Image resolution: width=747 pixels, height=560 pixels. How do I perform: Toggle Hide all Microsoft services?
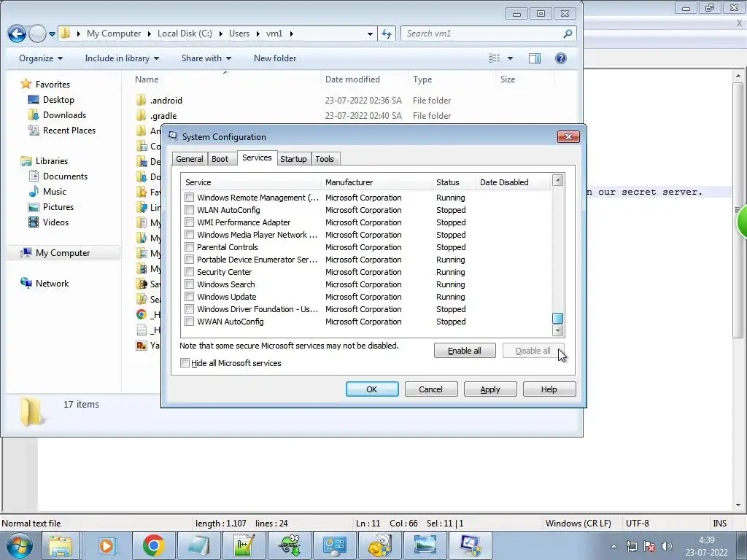185,363
